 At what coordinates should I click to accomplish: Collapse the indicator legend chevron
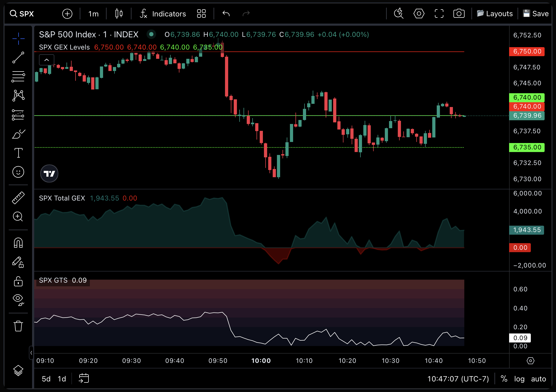point(47,60)
